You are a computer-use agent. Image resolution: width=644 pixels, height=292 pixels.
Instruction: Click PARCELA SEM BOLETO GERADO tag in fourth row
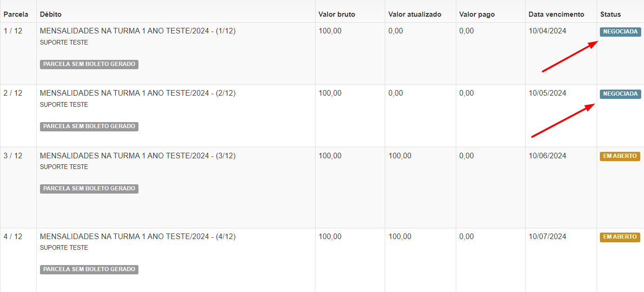pos(89,270)
